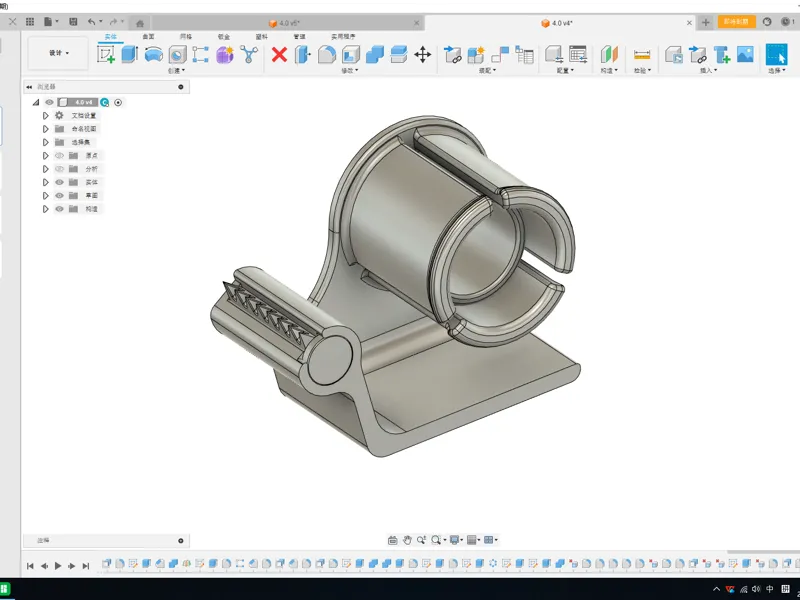This screenshot has height=600, width=800.
Task: Open the 修改 dropdown menu
Action: click(x=349, y=70)
